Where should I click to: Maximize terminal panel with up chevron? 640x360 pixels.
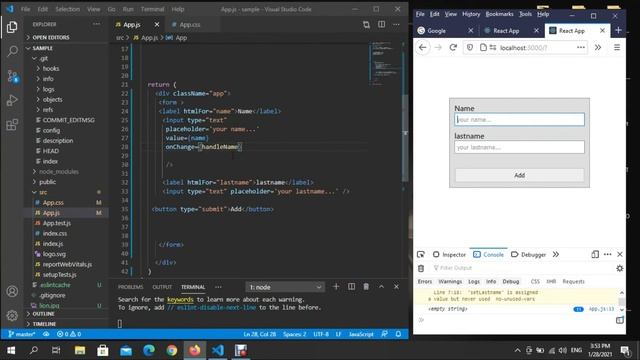click(381, 287)
